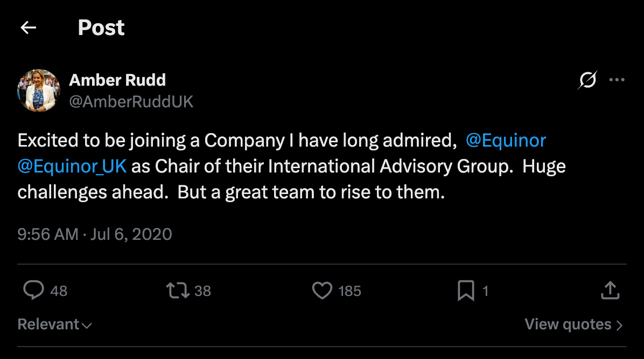Click the reply speech bubble icon
Image resolution: width=644 pixels, height=359 pixels.
point(33,291)
